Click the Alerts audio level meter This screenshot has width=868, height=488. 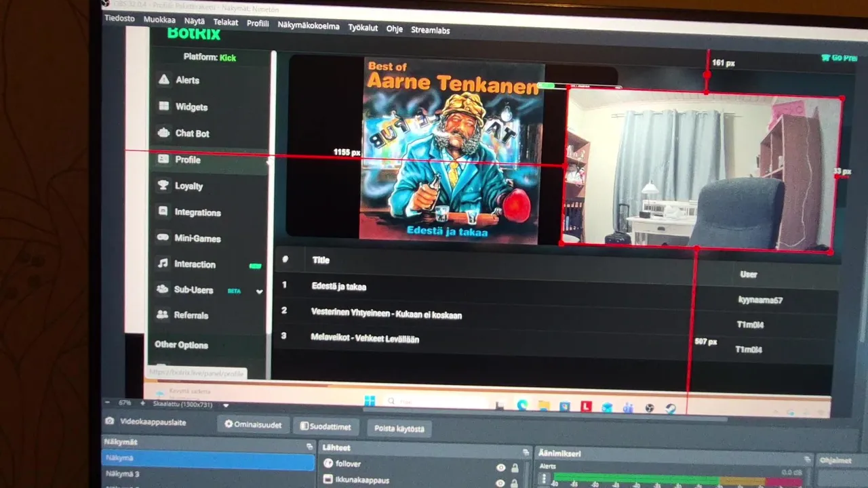pos(677,479)
